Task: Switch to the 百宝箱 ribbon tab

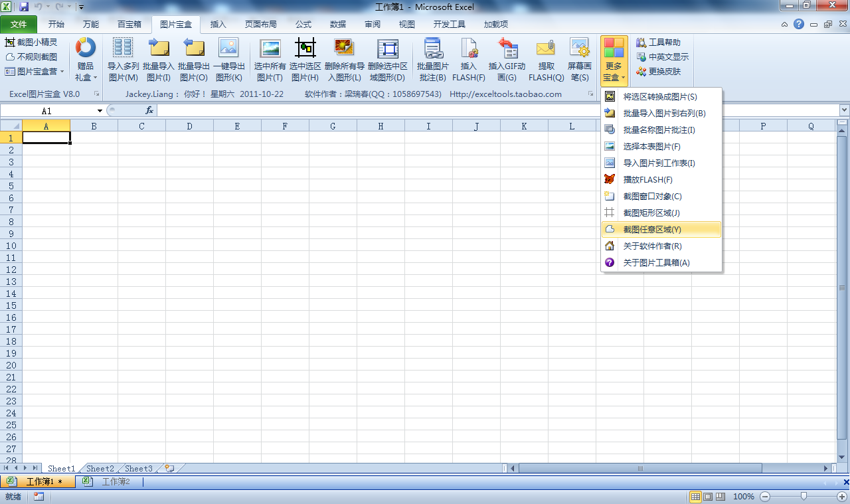Action: click(129, 25)
